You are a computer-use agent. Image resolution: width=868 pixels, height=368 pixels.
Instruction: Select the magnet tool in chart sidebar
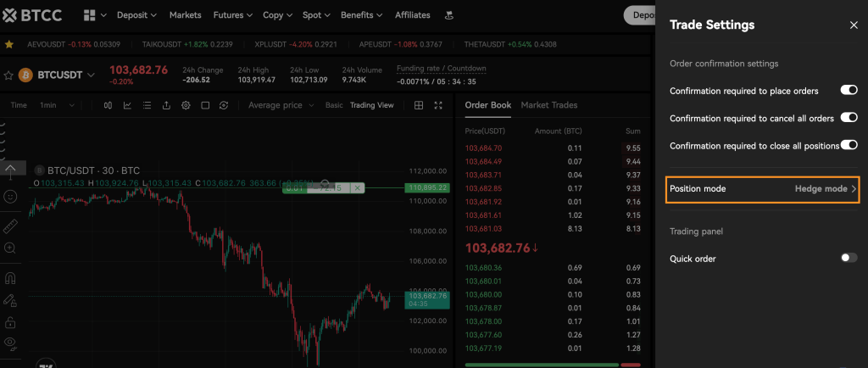[10, 277]
